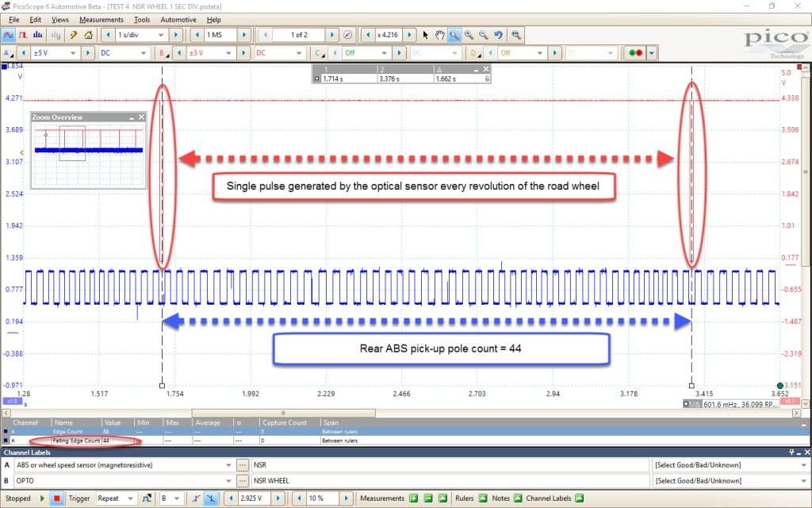Toggle the Channel Labels display button
This screenshot has height=508, width=812.
pos(580,498)
